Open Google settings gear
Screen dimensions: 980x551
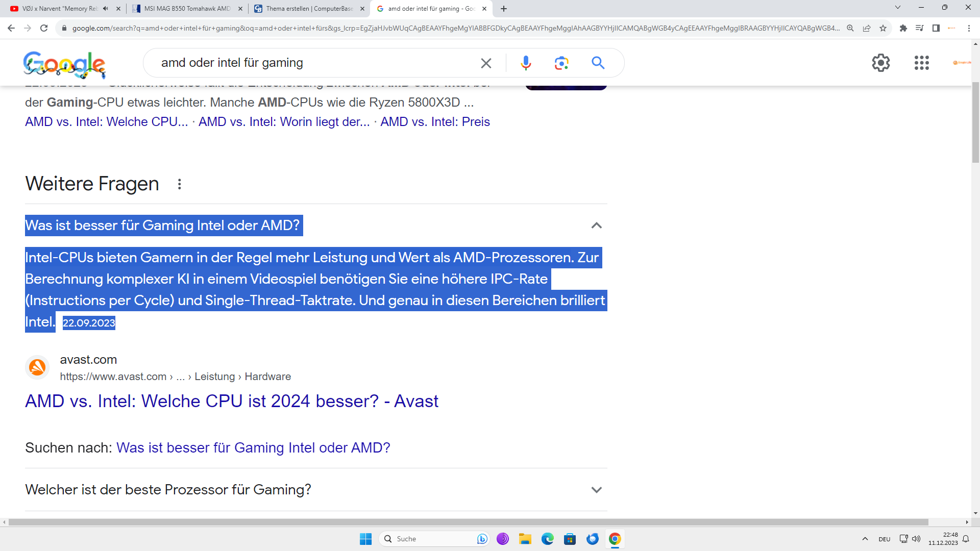coord(880,63)
